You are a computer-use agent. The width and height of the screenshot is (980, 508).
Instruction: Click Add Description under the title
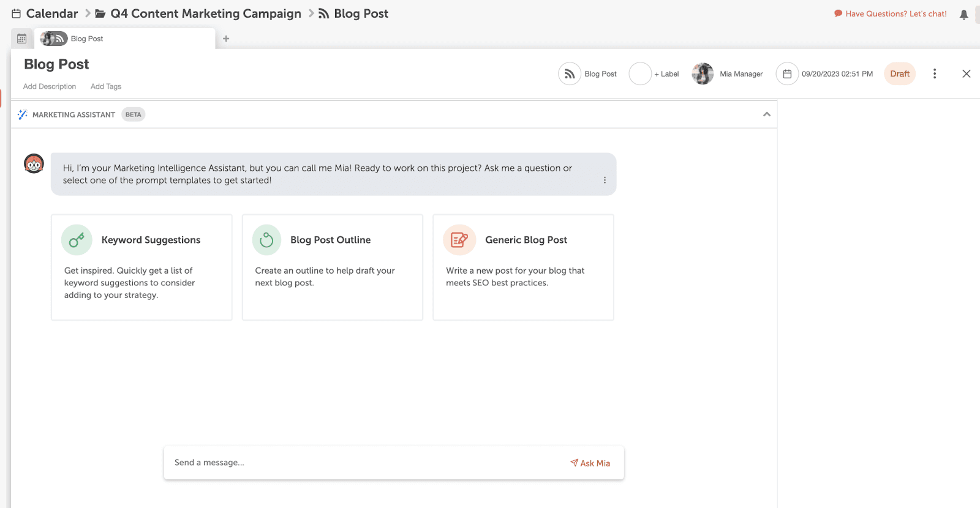tap(50, 86)
